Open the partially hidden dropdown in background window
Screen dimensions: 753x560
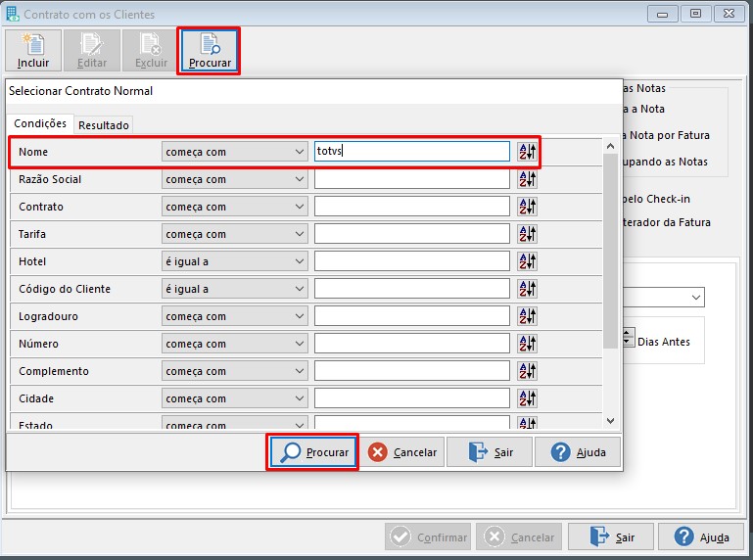pos(696,298)
